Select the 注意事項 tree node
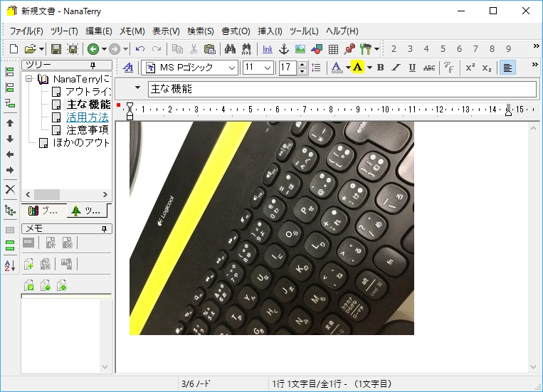543x392 pixels. [88, 130]
